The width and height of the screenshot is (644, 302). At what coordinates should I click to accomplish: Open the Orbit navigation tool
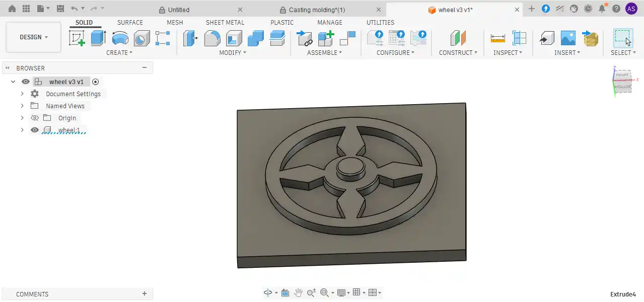[x=268, y=292]
